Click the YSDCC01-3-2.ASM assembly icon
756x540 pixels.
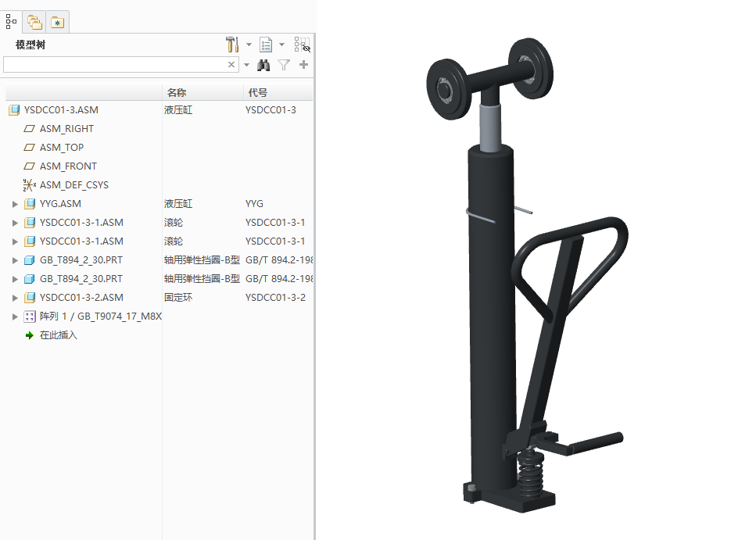coord(30,298)
